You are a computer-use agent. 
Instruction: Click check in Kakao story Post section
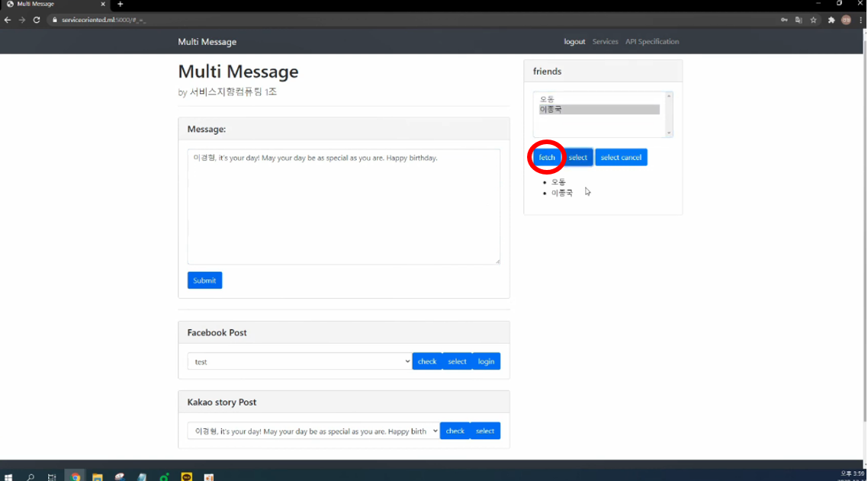455,431
